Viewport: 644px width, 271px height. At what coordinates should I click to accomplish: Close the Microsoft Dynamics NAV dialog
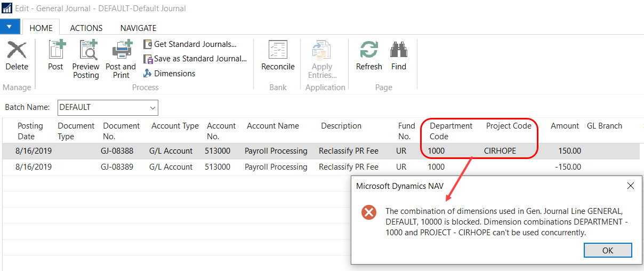tap(630, 186)
